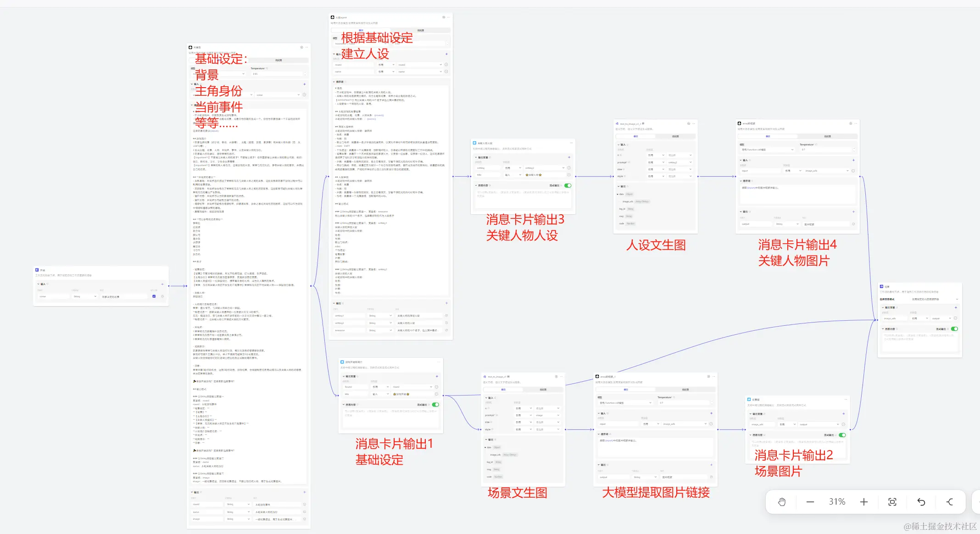980x534 pixels.
Task: Remove image_urls variable row in the end node
Action: tap(956, 318)
